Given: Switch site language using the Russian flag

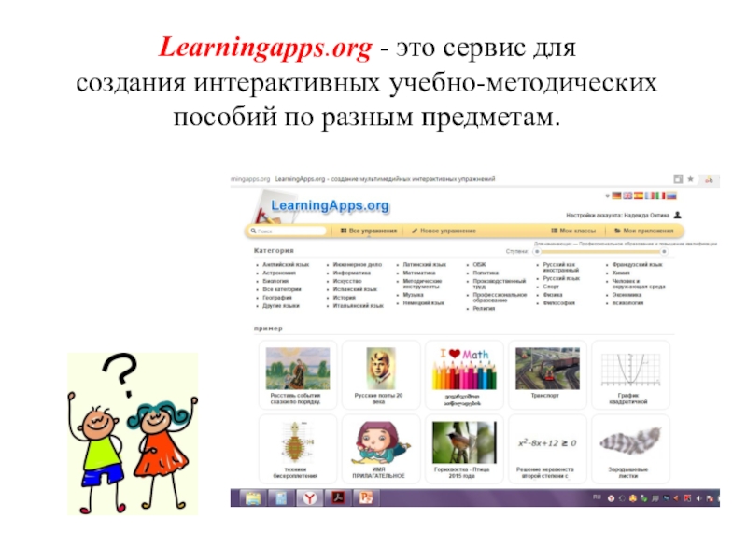Looking at the screenshot, I should [x=671, y=196].
